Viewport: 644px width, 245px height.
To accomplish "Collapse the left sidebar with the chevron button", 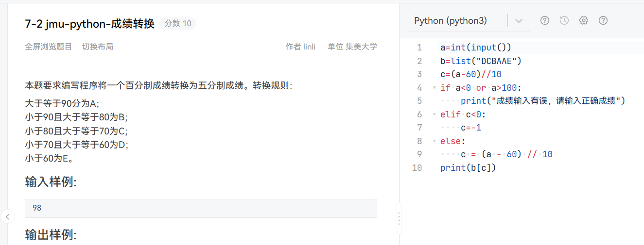I will [x=7, y=216].
